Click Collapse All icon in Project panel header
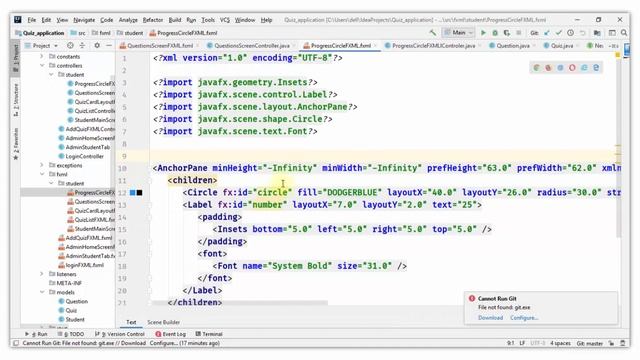 [x=82, y=46]
